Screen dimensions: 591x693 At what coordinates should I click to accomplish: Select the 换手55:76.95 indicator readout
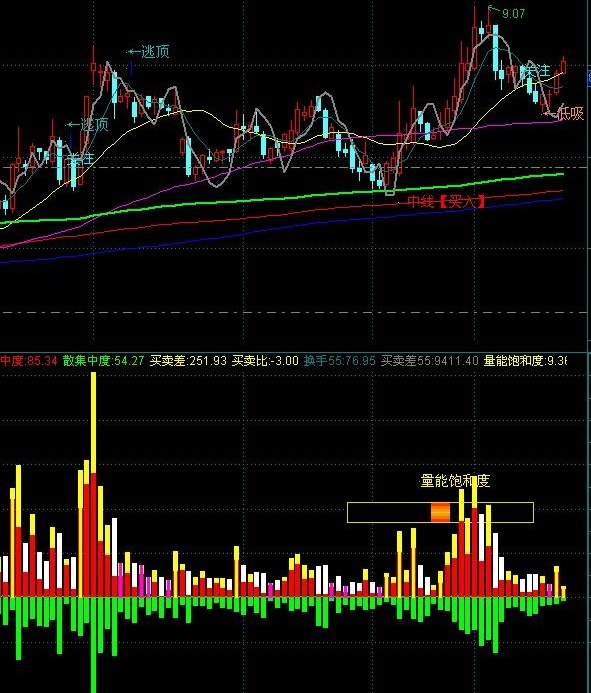tap(339, 361)
